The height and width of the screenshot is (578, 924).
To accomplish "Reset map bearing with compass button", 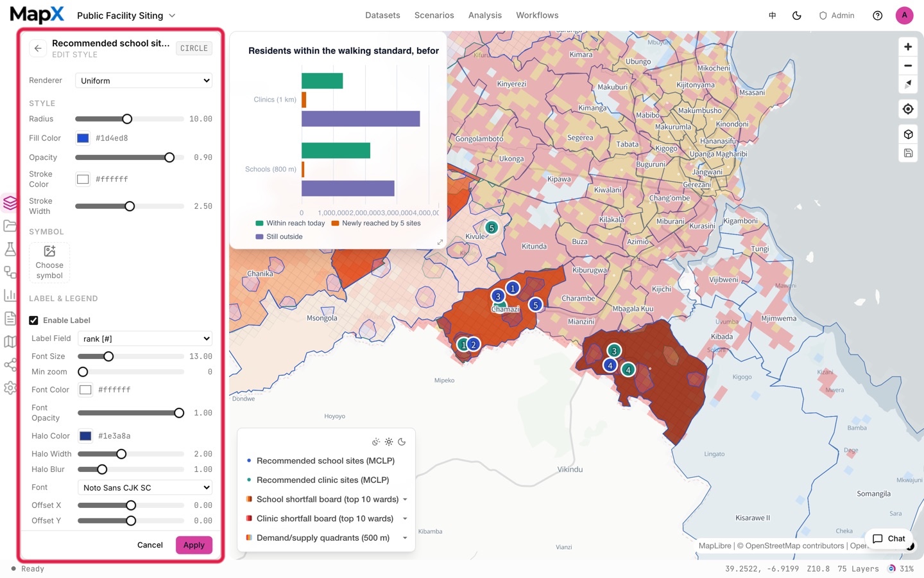I will [x=908, y=84].
